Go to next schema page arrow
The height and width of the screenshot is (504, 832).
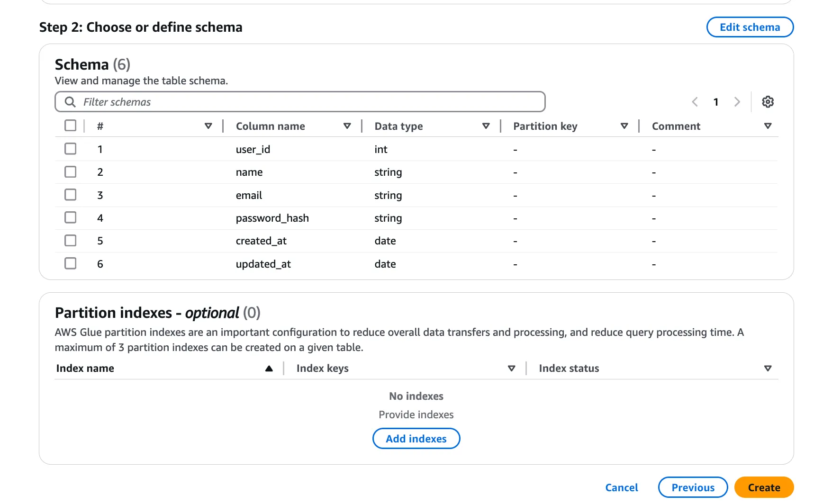point(737,102)
